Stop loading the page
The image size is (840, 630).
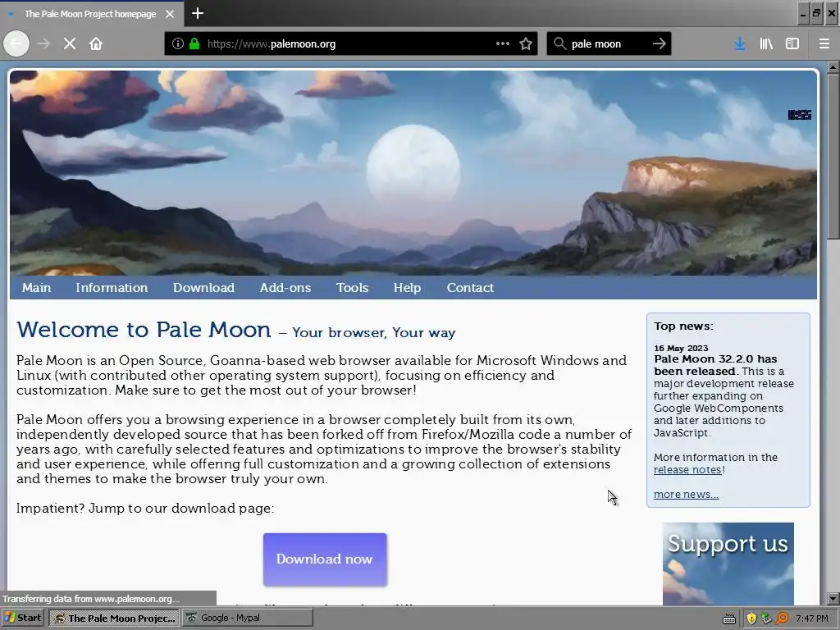click(x=70, y=43)
